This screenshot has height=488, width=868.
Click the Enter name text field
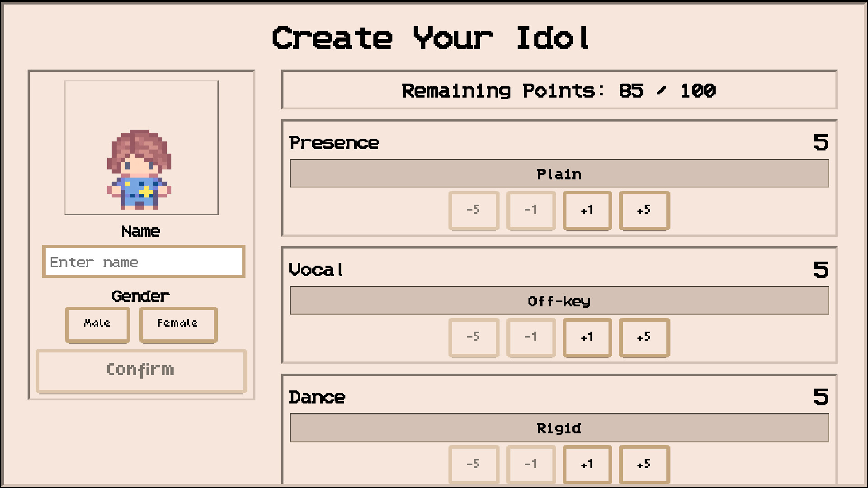point(143,262)
